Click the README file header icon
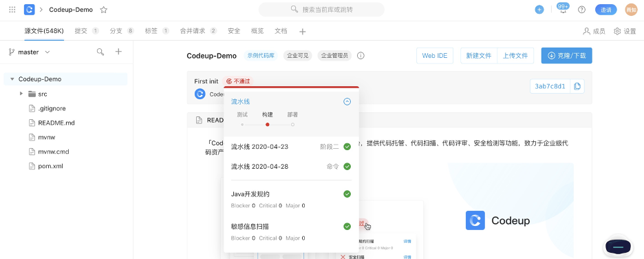The image size is (644, 259). [x=200, y=120]
